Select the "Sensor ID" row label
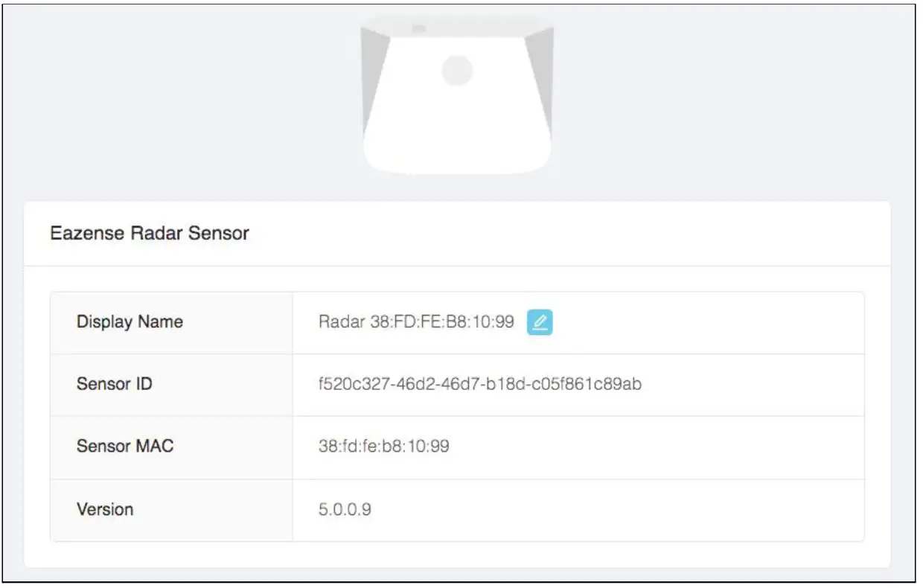The image size is (923, 588). pos(114,384)
